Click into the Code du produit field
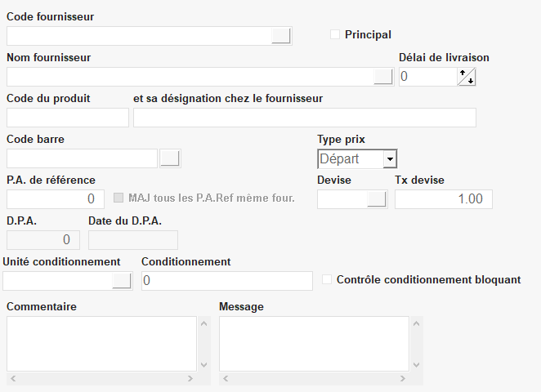The width and height of the screenshot is (541, 392). coord(68,118)
